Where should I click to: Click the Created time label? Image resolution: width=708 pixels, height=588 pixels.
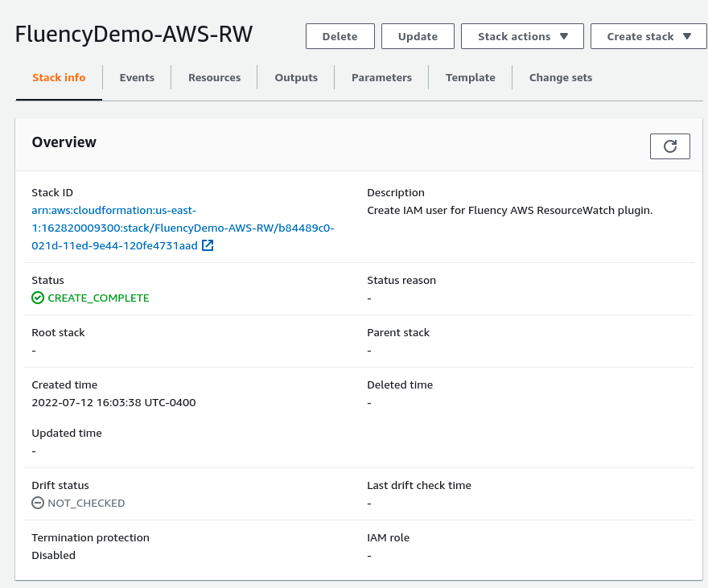tap(64, 384)
